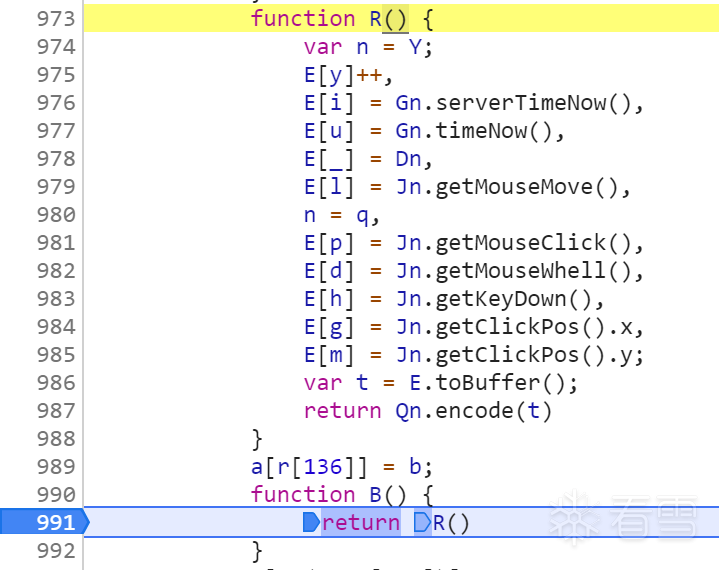Click 'E[y]++,' expression
Image resolution: width=719 pixels, height=570 pixels.
[348, 75]
